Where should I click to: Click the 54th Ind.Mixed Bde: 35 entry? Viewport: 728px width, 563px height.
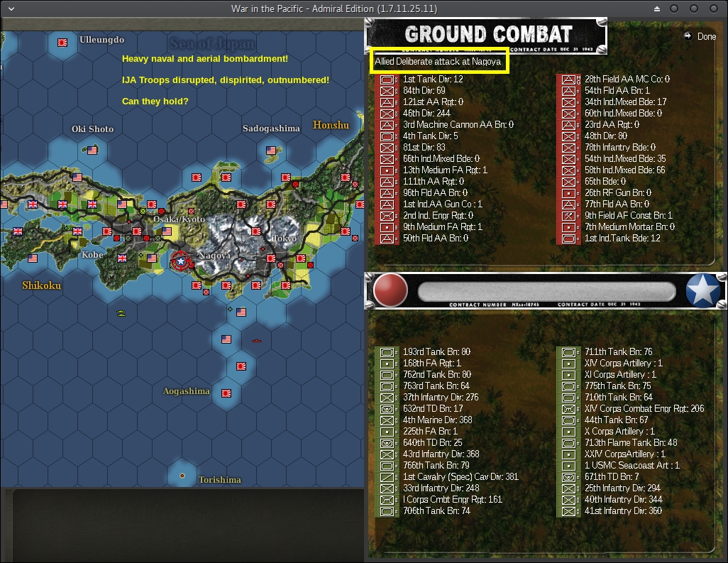(625, 159)
